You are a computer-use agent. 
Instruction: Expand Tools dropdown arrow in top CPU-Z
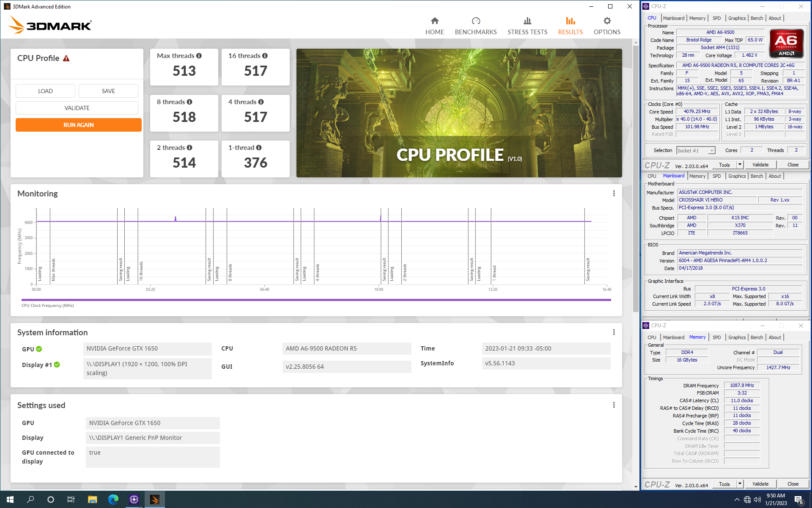click(x=740, y=165)
